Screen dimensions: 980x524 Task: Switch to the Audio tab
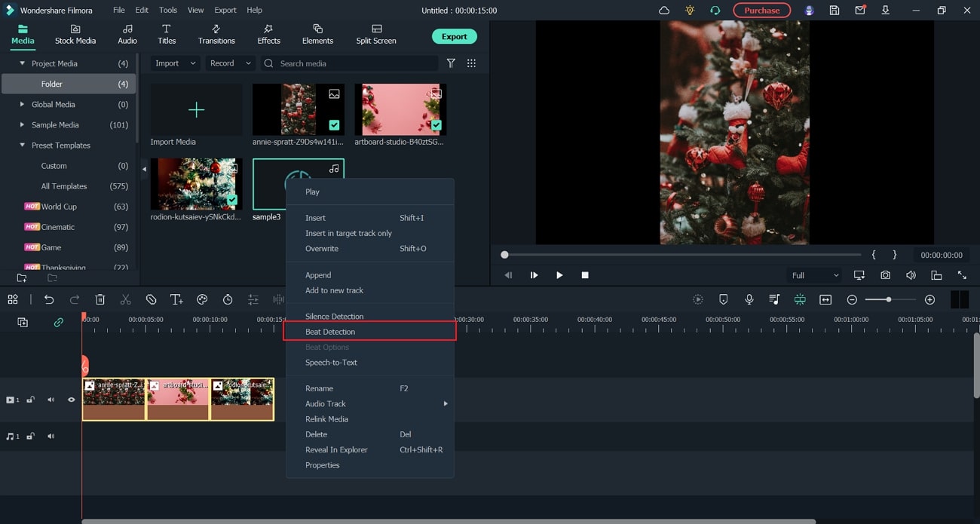127,35
